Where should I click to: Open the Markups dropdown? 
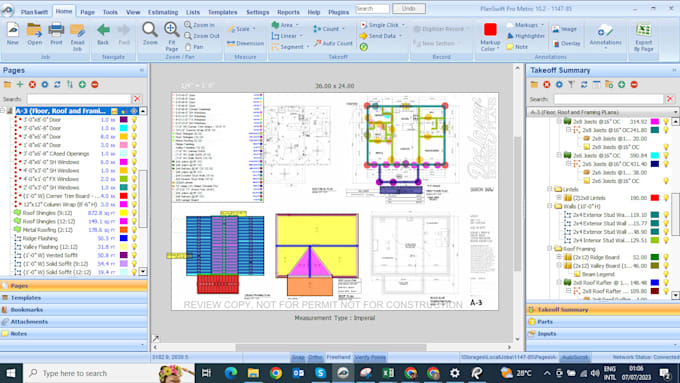point(542,25)
